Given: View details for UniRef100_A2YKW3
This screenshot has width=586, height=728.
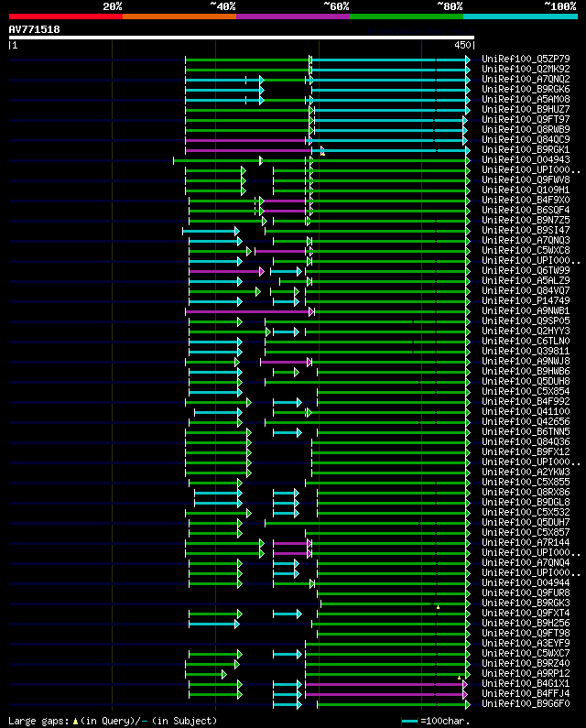Looking at the screenshot, I should pos(526,472).
